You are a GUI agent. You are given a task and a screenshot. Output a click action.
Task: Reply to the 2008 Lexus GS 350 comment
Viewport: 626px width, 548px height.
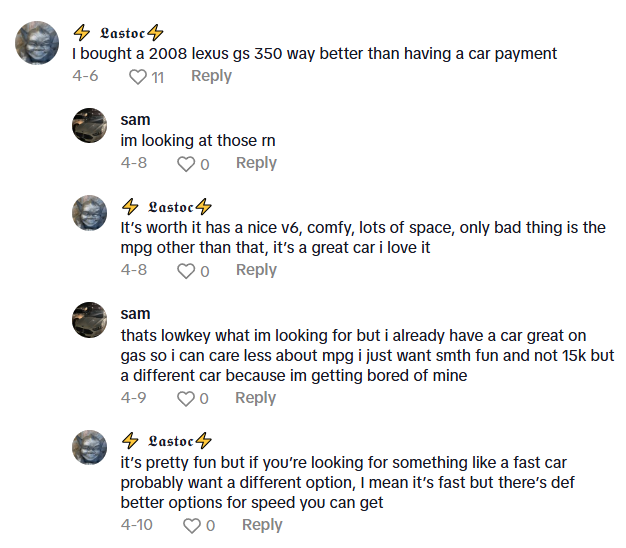[x=211, y=76]
